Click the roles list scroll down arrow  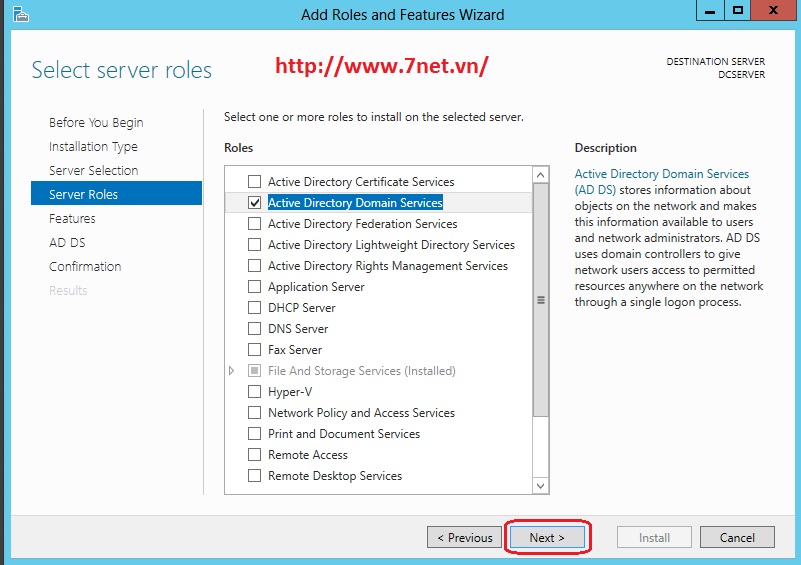coord(540,485)
